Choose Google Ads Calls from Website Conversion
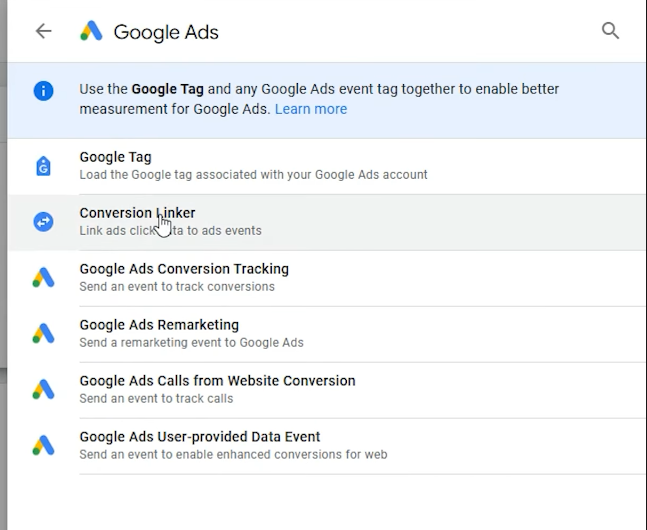Image resolution: width=647 pixels, height=530 pixels. [x=327, y=390]
